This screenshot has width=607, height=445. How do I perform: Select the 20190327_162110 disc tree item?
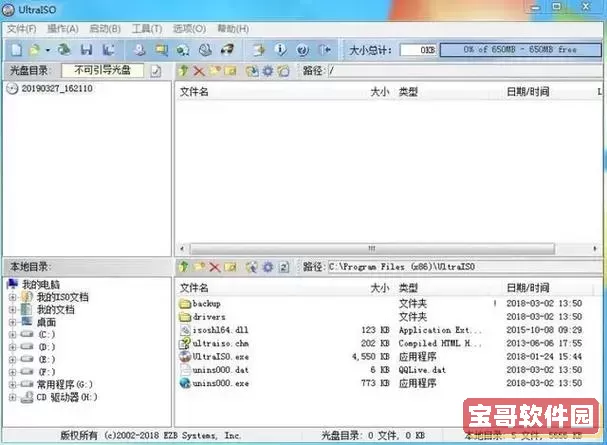(x=57, y=88)
